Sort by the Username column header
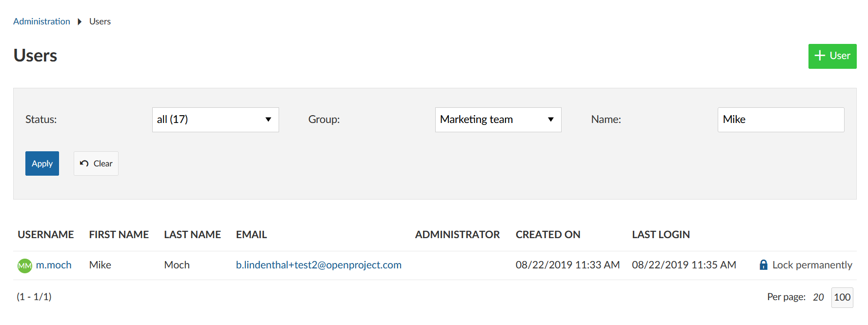 46,235
